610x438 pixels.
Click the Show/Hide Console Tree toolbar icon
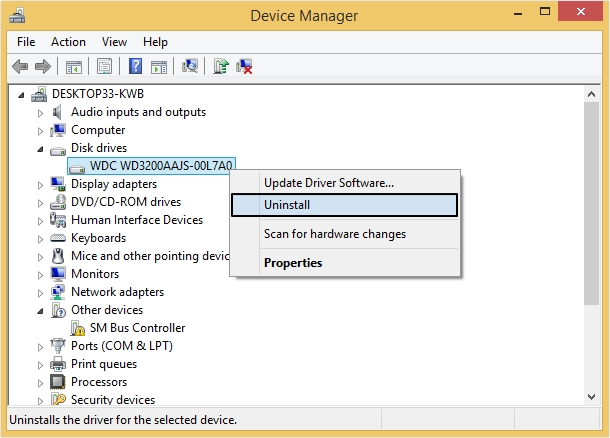pyautogui.click(x=74, y=67)
